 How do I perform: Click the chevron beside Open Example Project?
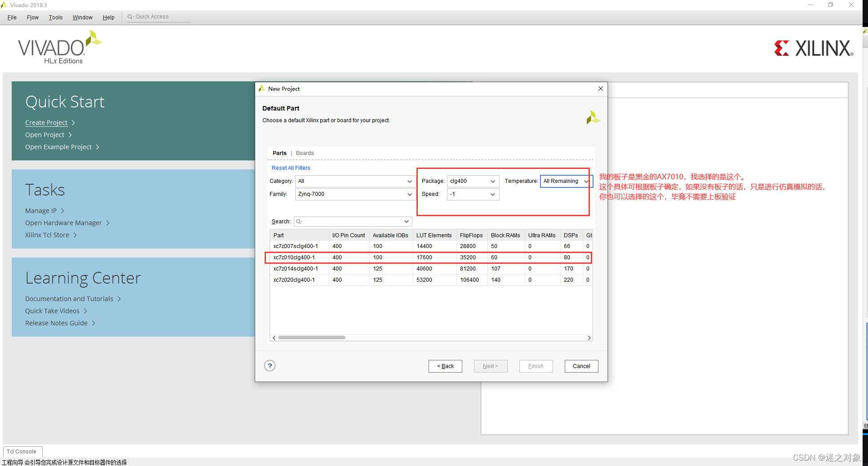coord(97,147)
